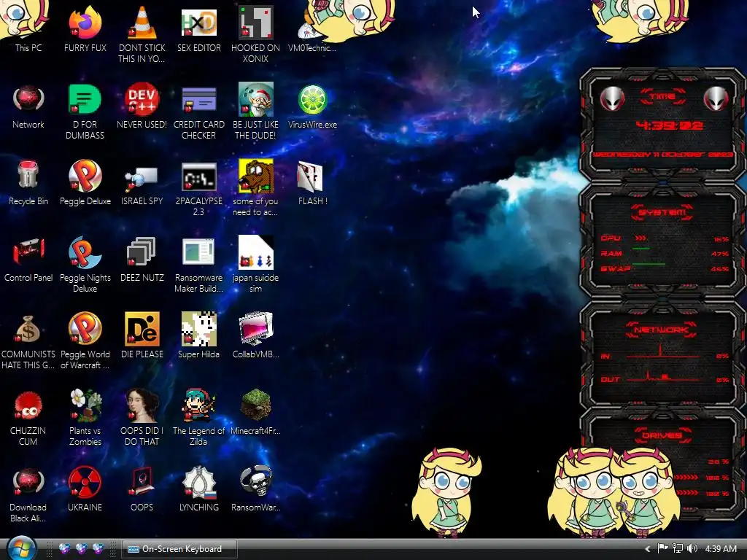Open the DIE PLEASE shortcut

click(142, 335)
